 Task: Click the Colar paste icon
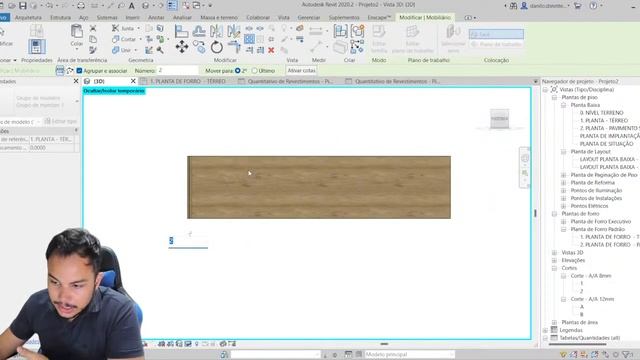tap(76, 31)
